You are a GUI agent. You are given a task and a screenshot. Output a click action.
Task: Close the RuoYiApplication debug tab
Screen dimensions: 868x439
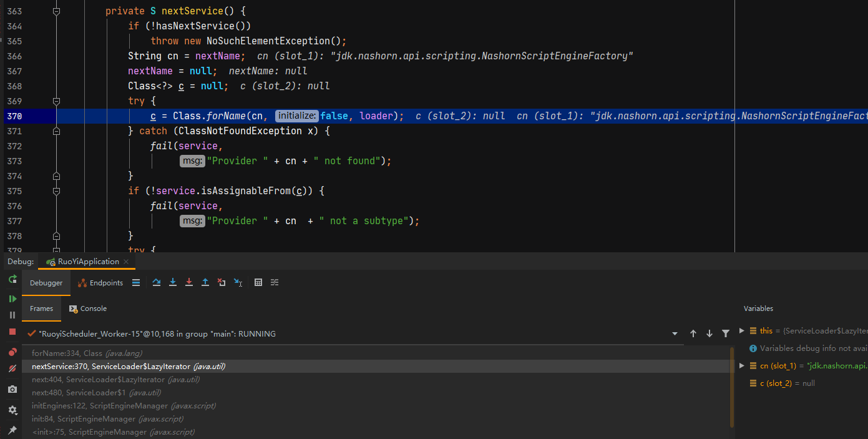pyautogui.click(x=126, y=262)
